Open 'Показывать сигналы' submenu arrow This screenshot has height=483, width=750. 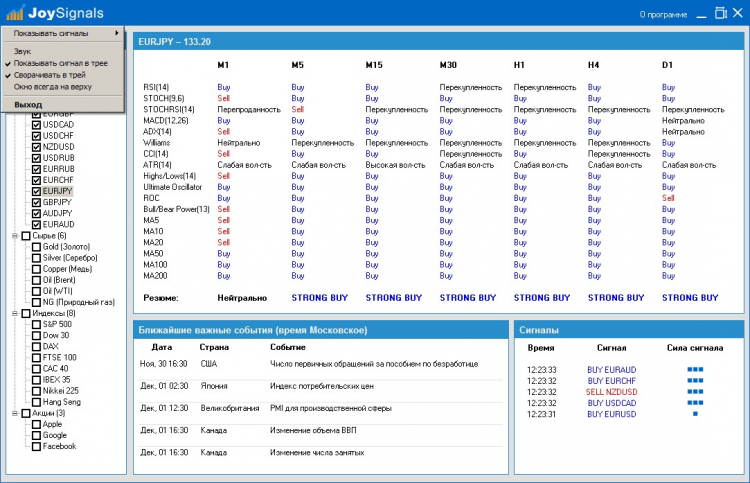pyautogui.click(x=117, y=33)
